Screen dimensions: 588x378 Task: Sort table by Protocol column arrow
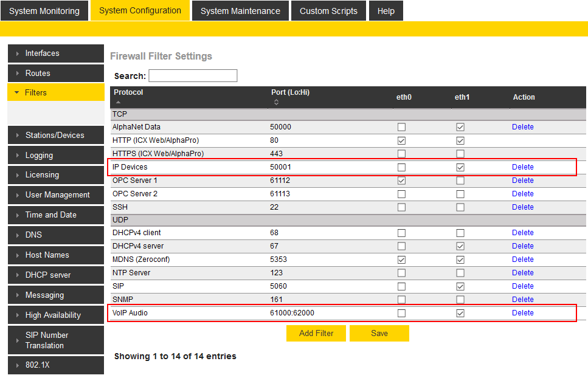118,102
